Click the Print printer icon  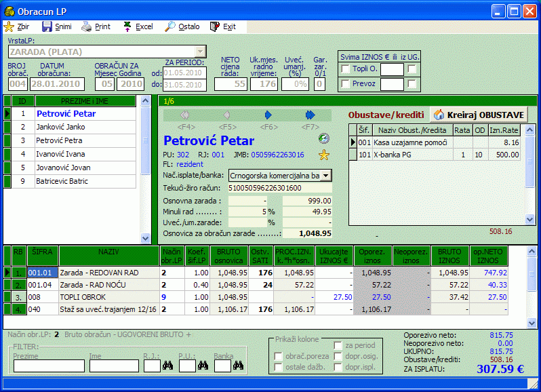86,26
